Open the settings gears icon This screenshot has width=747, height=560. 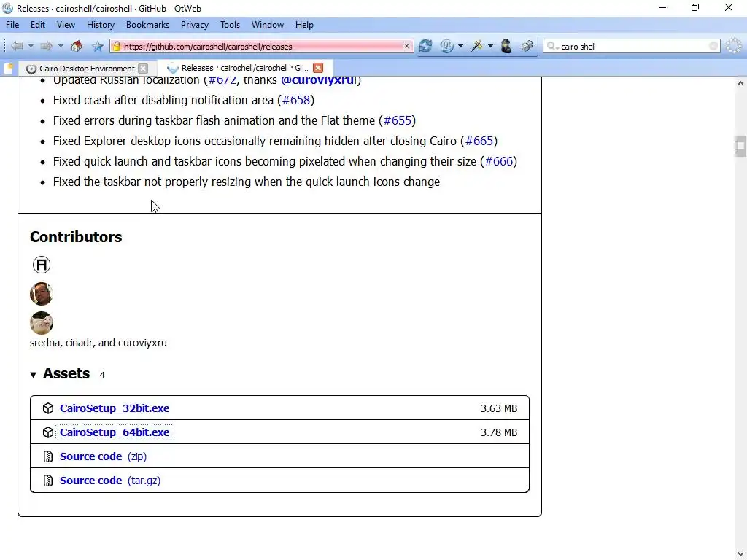(527, 46)
